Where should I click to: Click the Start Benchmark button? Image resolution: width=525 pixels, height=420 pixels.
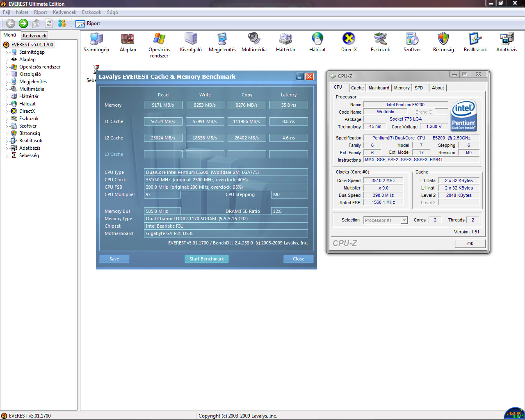point(207,259)
